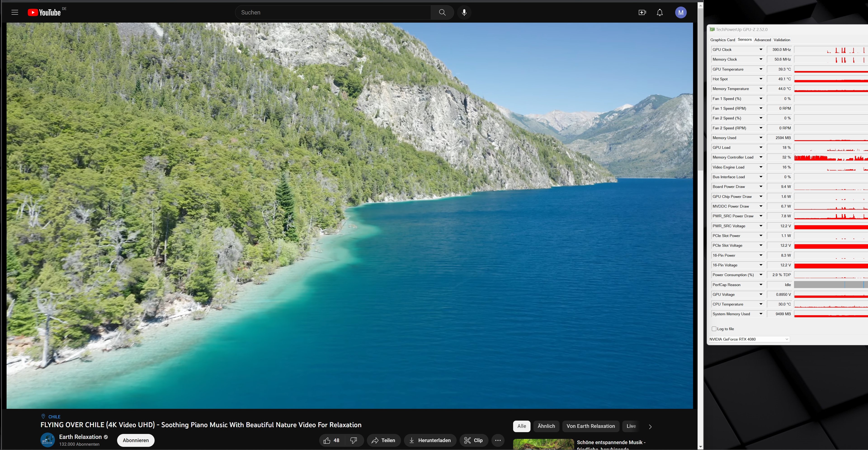The height and width of the screenshot is (450, 868).
Task: Switch to the Graphics Card tab
Action: click(722, 40)
